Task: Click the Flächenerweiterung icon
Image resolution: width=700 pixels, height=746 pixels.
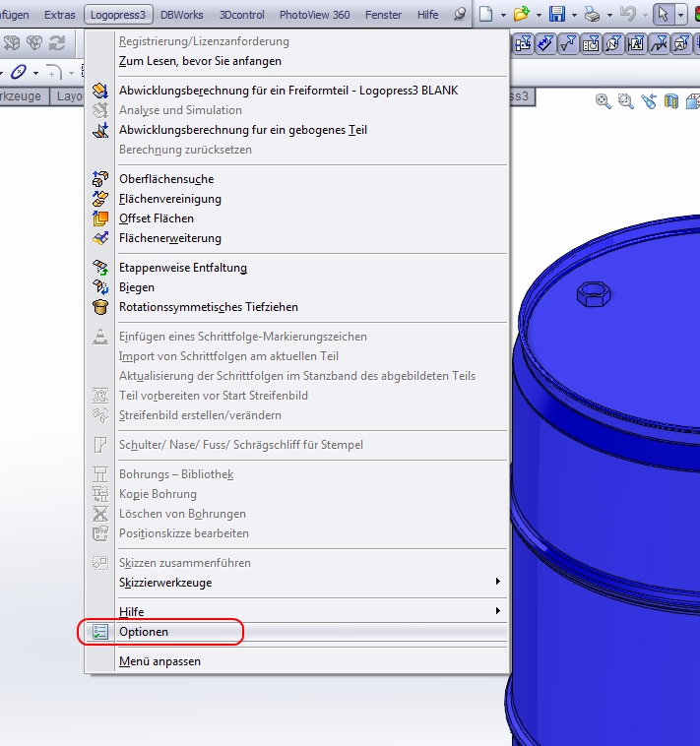Action: (100, 238)
